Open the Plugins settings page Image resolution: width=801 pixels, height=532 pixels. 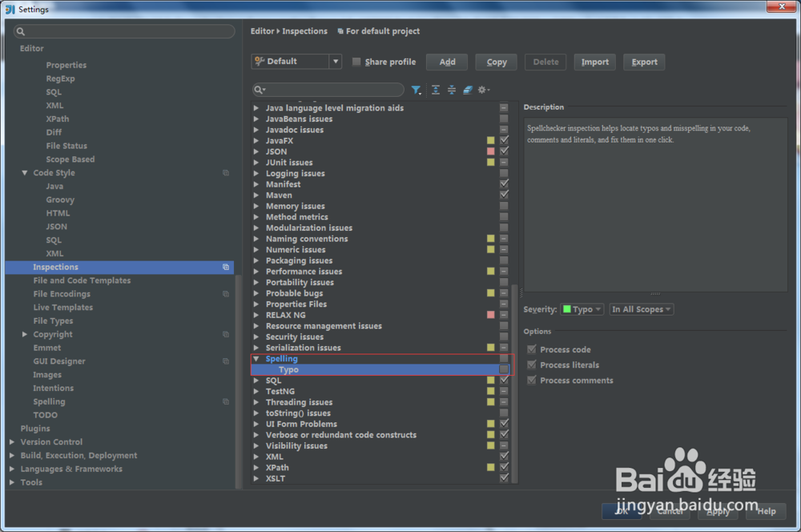click(x=35, y=429)
